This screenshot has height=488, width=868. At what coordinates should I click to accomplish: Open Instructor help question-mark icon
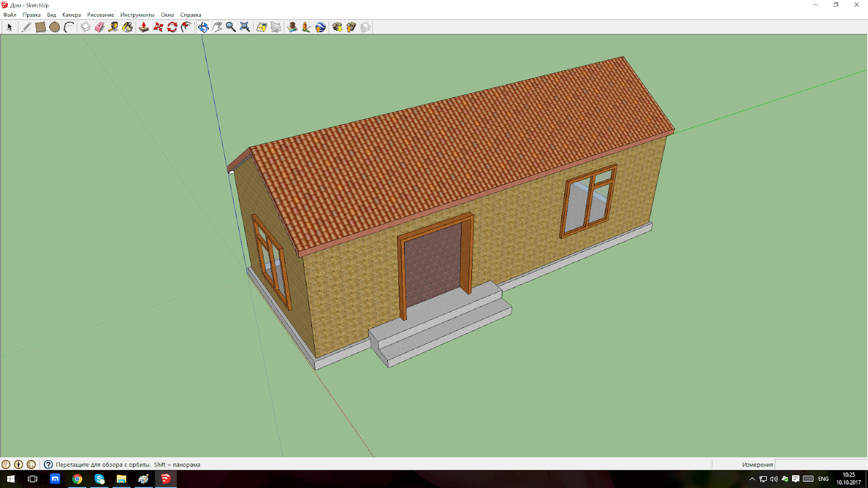(x=48, y=465)
